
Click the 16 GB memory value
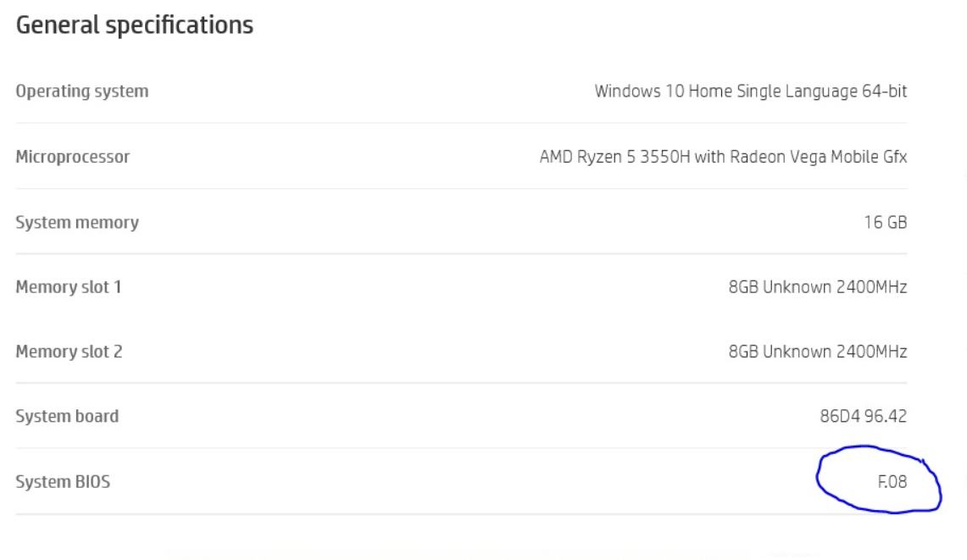[x=885, y=223]
